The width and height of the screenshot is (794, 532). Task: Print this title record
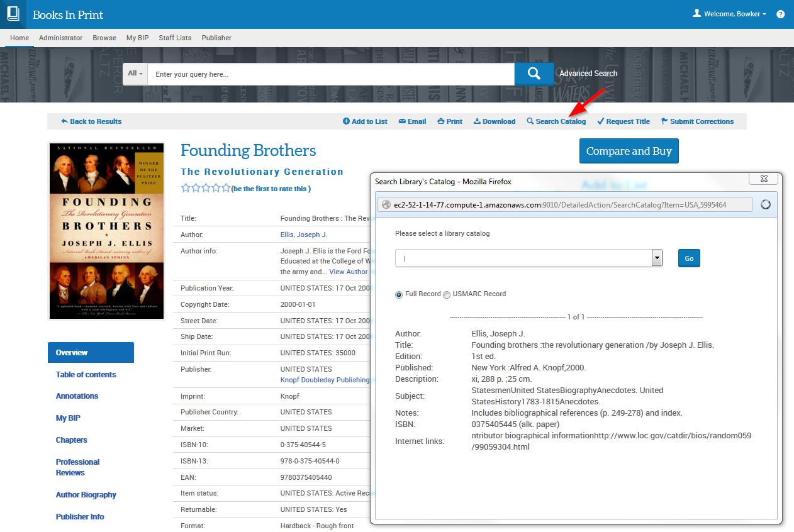coord(450,121)
